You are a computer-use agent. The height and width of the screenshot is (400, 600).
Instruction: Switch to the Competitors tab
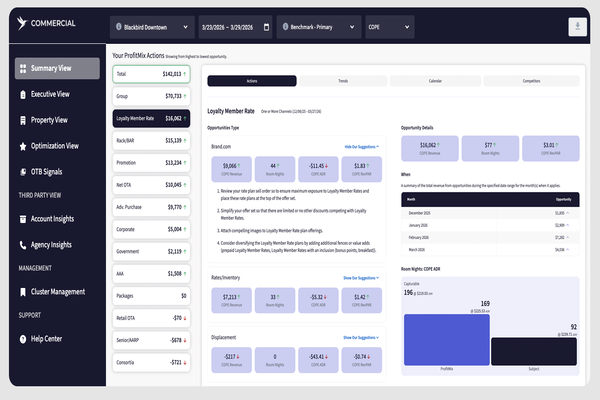(531, 79)
